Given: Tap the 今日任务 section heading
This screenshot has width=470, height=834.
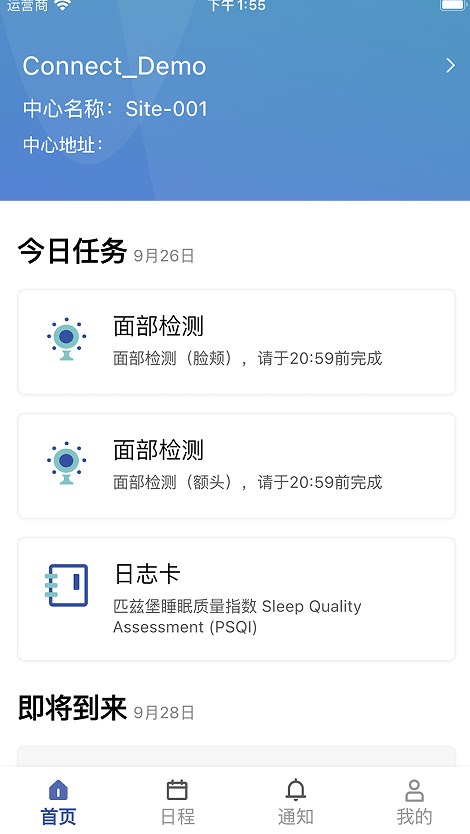Looking at the screenshot, I should pos(72,251).
